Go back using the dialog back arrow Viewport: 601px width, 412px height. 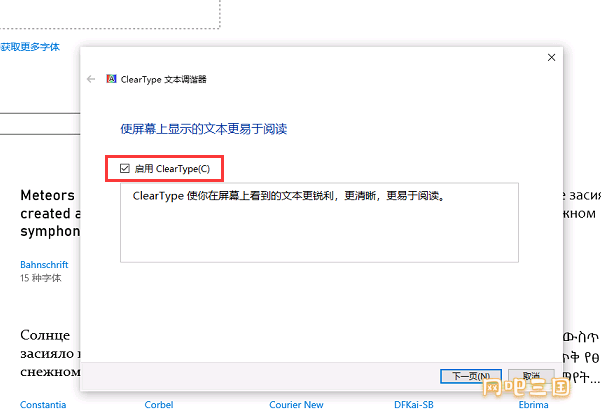91,79
